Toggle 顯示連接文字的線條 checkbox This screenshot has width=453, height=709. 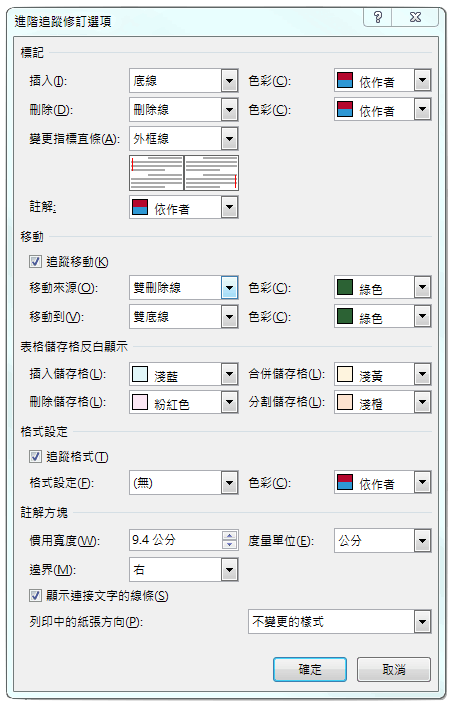pyautogui.click(x=35, y=595)
